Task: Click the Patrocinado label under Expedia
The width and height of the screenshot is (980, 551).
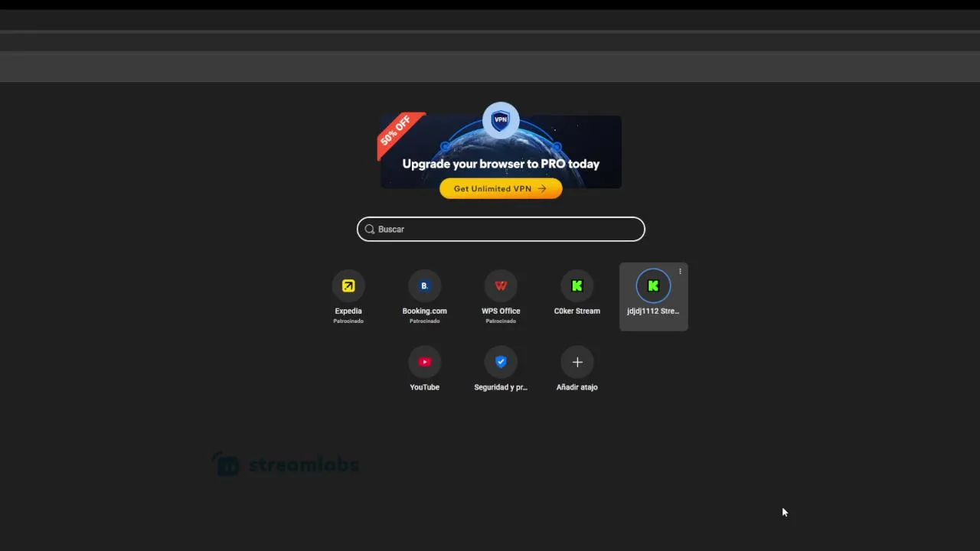Action: point(348,321)
